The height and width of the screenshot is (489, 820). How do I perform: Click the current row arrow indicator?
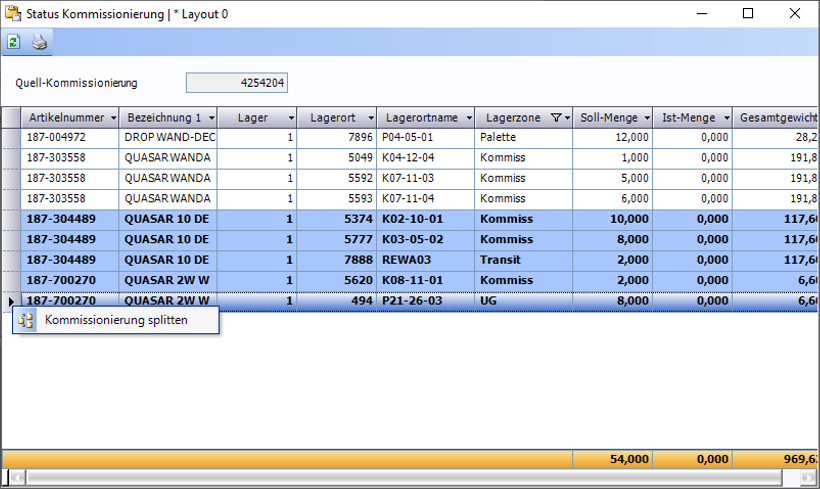pos(11,300)
